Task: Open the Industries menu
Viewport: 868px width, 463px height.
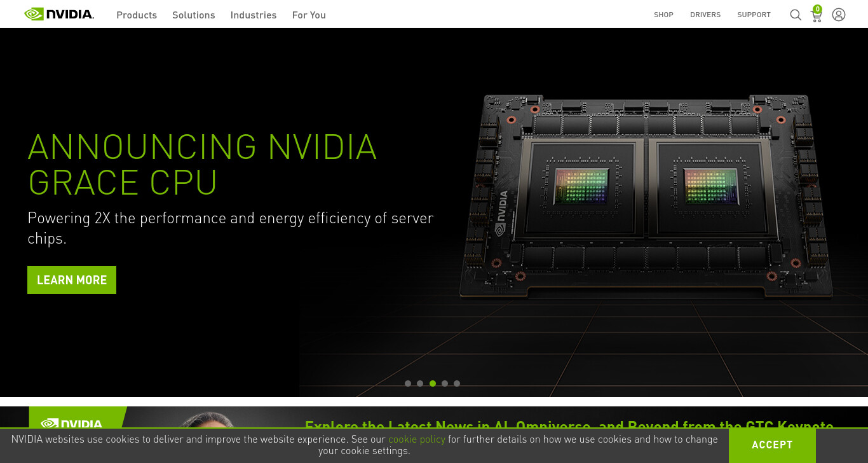Action: coord(254,15)
